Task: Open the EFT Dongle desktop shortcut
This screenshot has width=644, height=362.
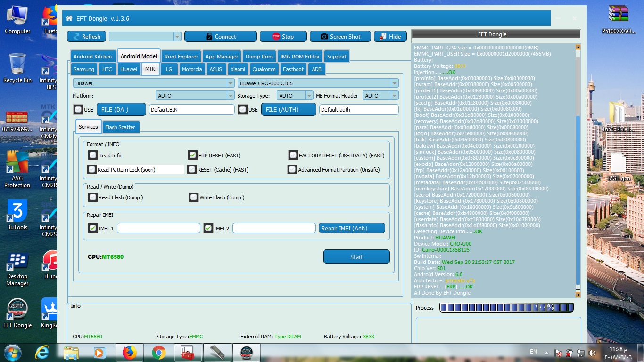Action: (17, 313)
